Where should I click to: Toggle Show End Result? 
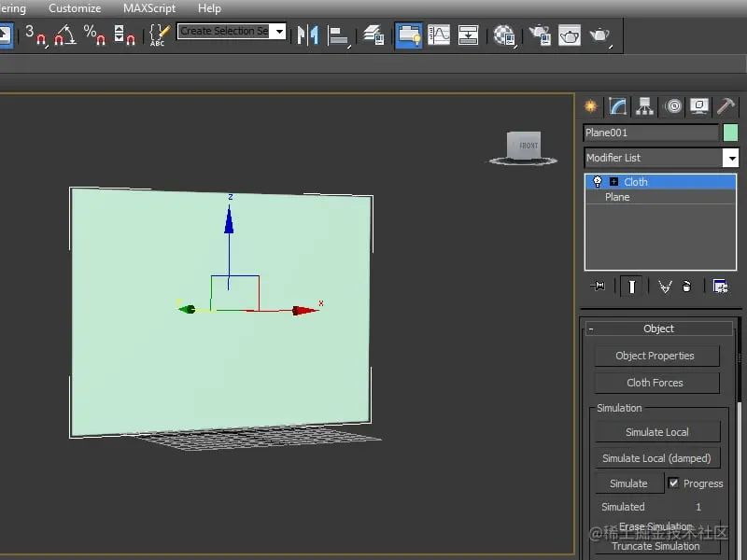[632, 287]
